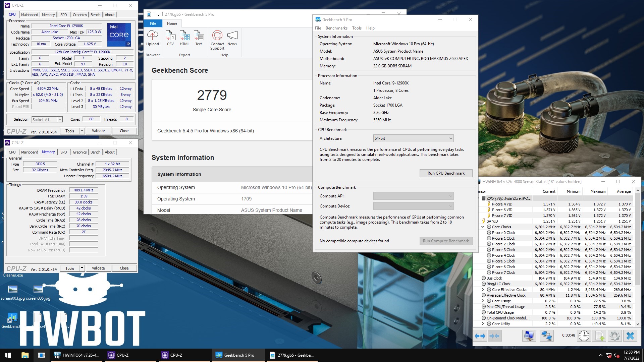This screenshot has height=362, width=644.
Task: Switch to HWiNFO64 taskbar button
Action: [77, 355]
